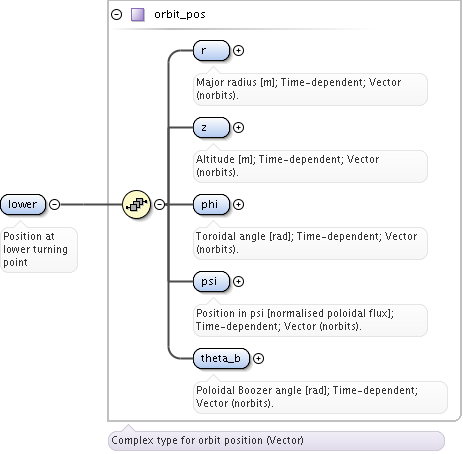Click the Complex type for orbit position annotation

(x=207, y=440)
